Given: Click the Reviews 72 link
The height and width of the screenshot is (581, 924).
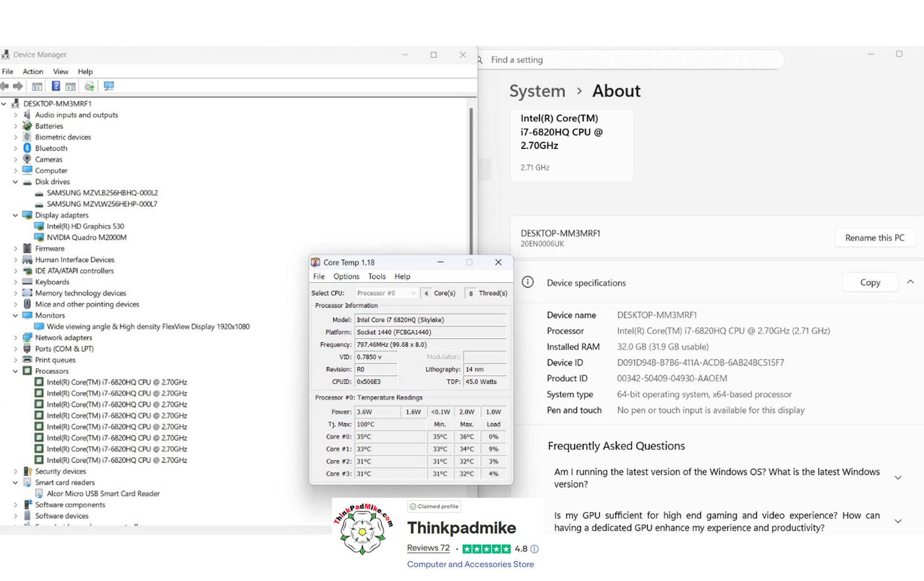Looking at the screenshot, I should [428, 548].
